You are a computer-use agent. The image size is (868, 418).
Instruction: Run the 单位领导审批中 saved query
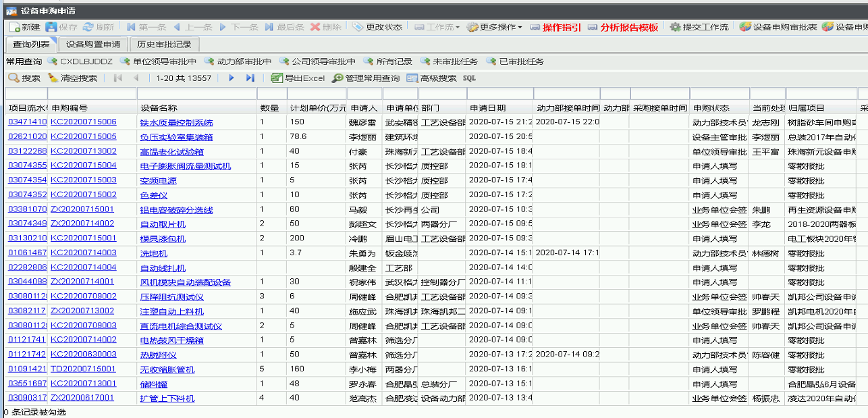pyautogui.click(x=158, y=61)
